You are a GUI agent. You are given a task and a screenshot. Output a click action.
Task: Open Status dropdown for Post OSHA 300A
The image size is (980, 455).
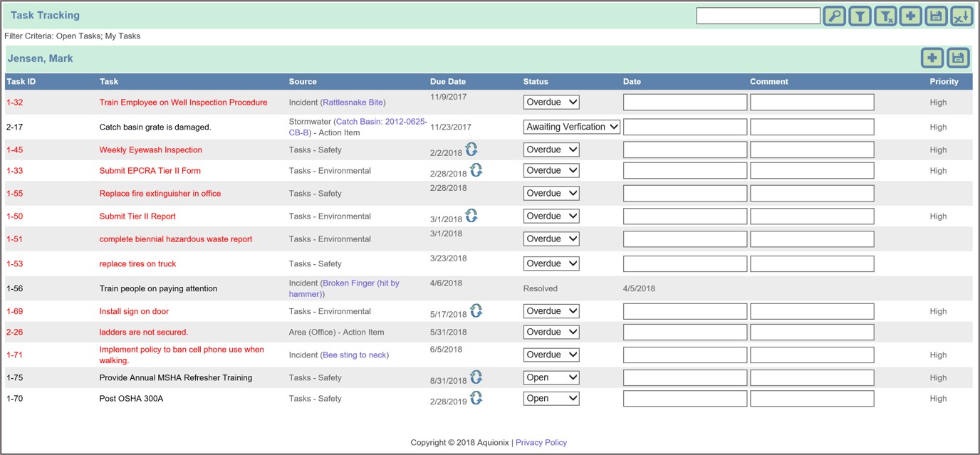click(551, 398)
